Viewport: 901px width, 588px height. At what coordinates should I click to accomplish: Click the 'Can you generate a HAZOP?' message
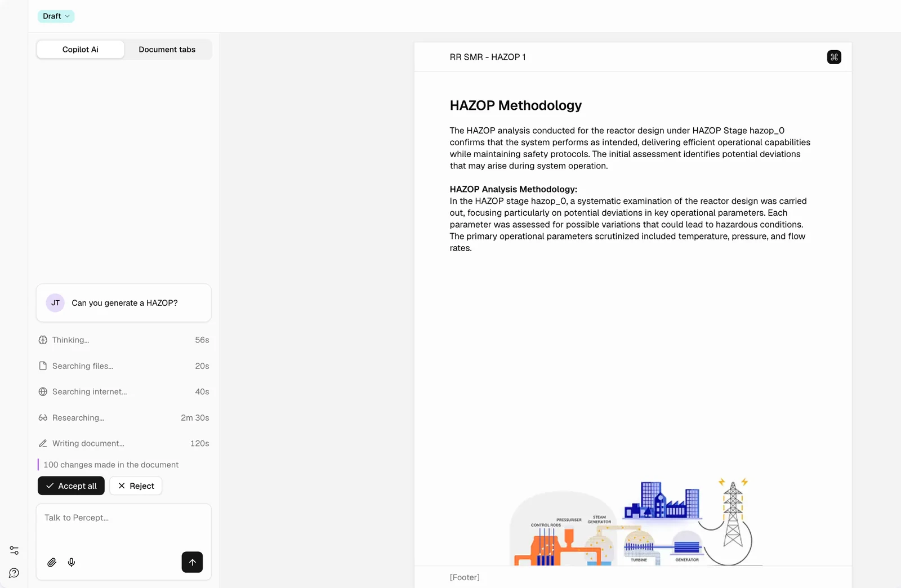click(124, 303)
